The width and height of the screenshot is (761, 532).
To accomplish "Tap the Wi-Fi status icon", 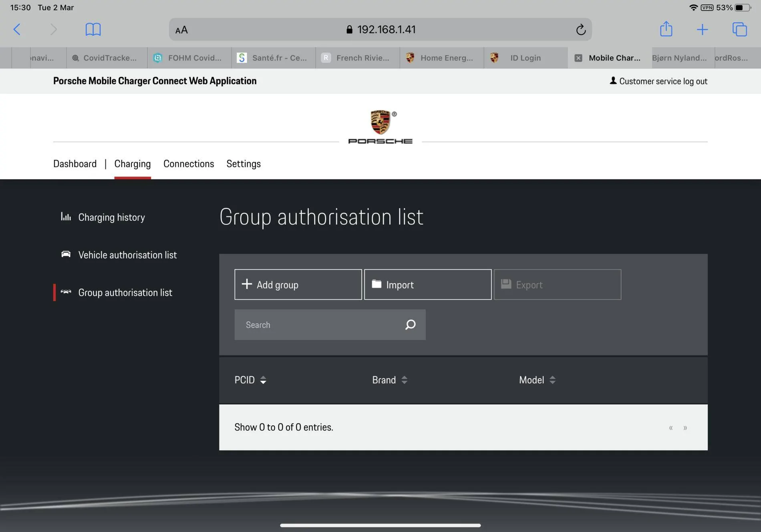I will point(693,8).
